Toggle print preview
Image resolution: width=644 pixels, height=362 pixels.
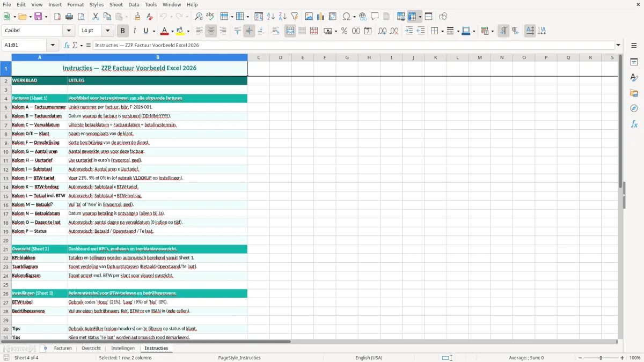coord(81,17)
